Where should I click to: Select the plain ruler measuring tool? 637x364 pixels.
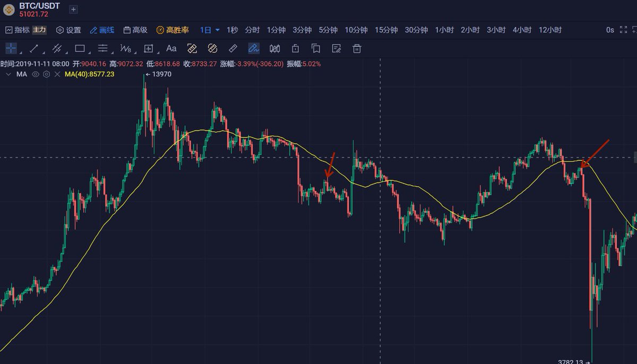tap(233, 48)
